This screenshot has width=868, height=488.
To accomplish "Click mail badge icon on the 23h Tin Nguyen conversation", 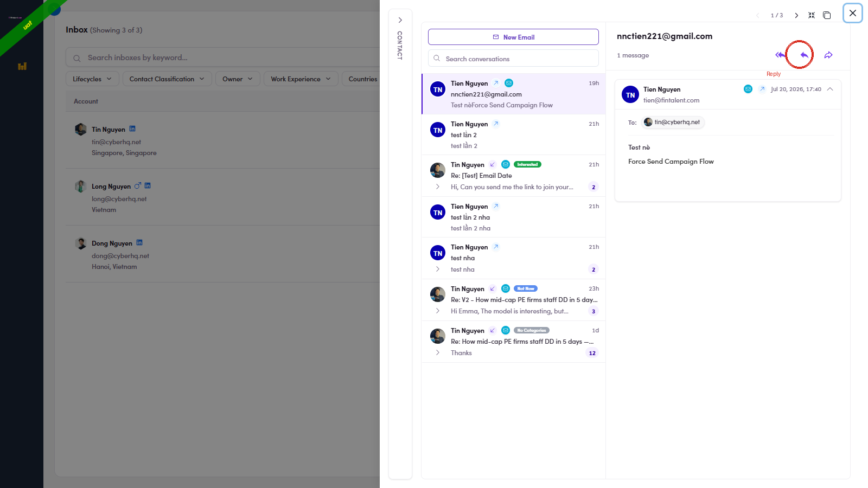I will [x=506, y=288].
